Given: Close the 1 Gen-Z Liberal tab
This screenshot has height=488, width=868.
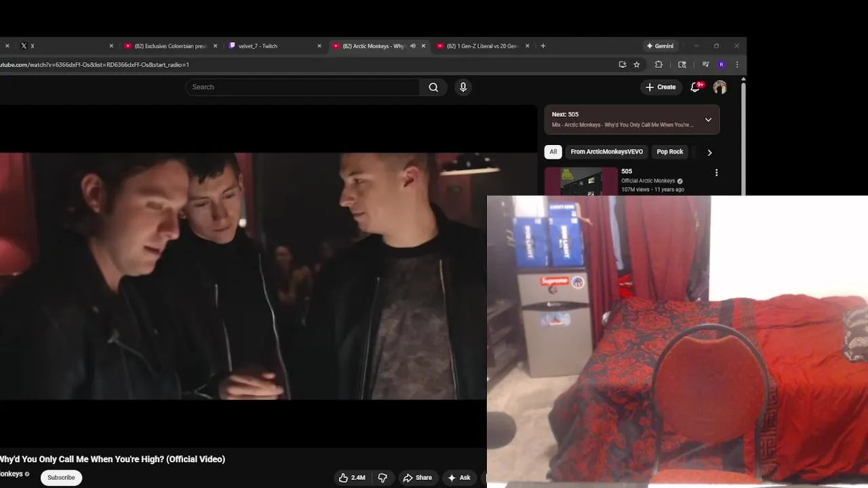Looking at the screenshot, I should pyautogui.click(x=528, y=46).
